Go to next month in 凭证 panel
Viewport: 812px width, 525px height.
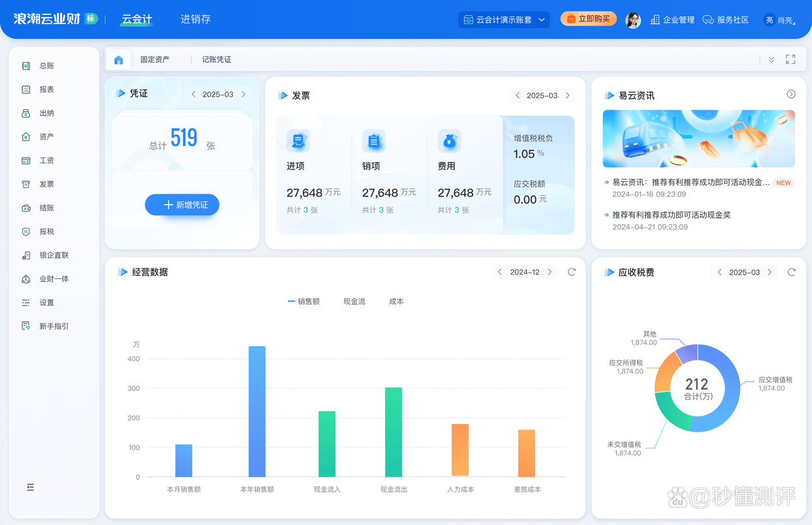pos(244,94)
